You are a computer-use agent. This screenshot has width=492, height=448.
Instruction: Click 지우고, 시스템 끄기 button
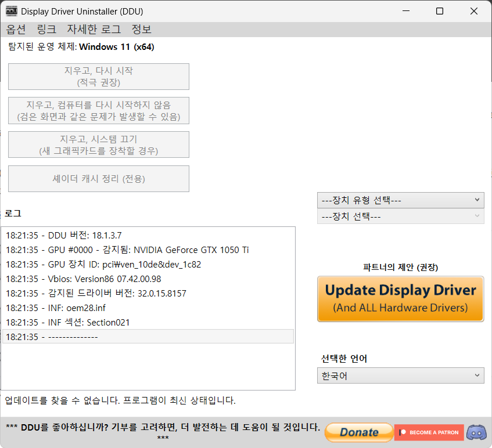click(99, 144)
